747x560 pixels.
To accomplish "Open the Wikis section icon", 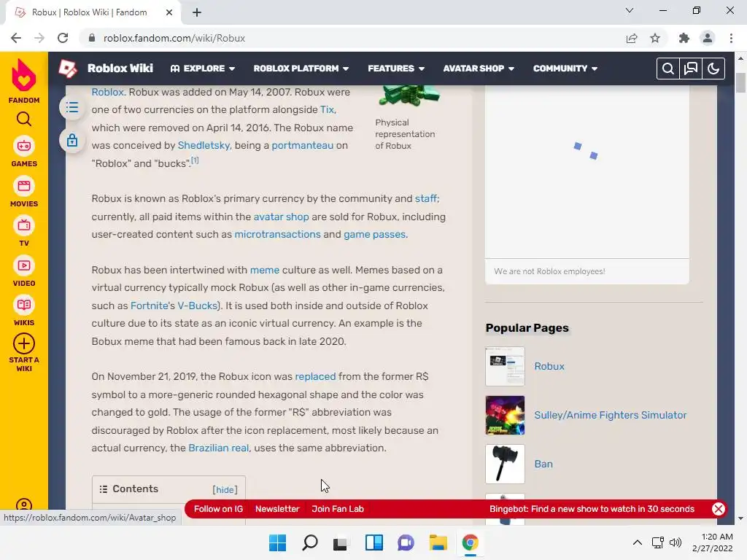I will click(24, 305).
